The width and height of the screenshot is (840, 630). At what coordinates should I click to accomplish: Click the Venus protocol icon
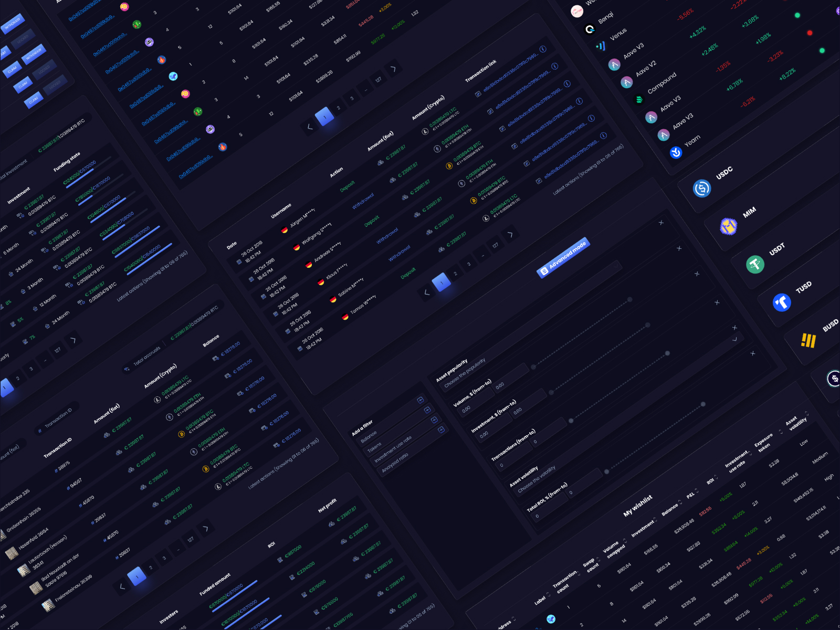(x=602, y=46)
